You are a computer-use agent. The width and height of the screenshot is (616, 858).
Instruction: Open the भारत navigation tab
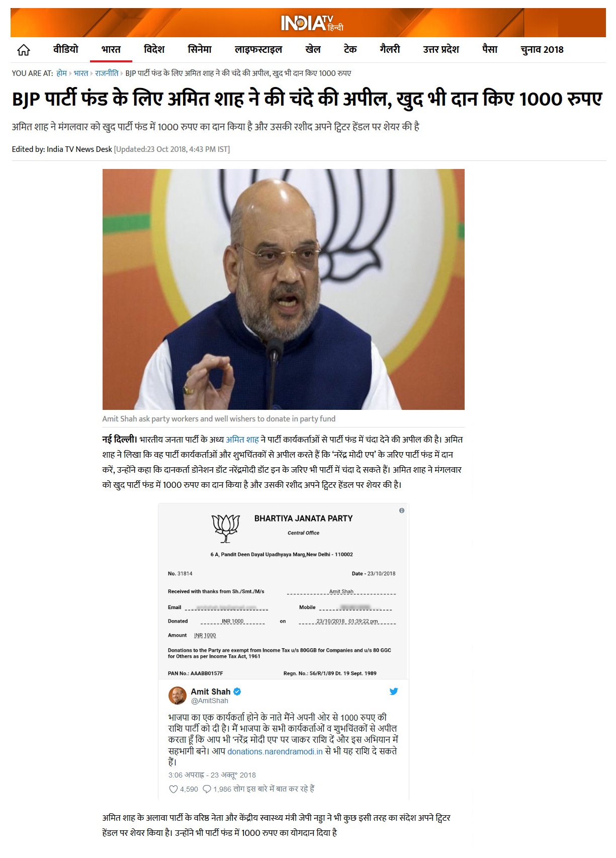click(111, 49)
